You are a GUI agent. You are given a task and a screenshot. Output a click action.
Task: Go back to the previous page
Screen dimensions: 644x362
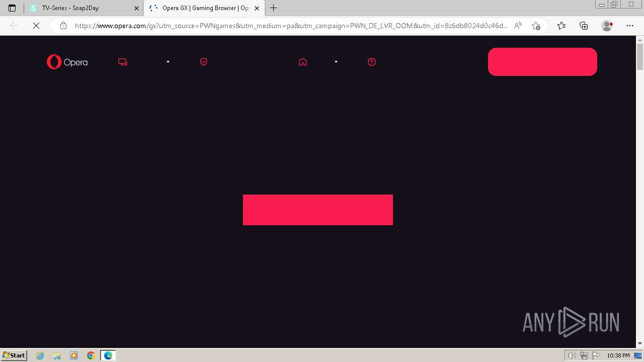point(14,26)
